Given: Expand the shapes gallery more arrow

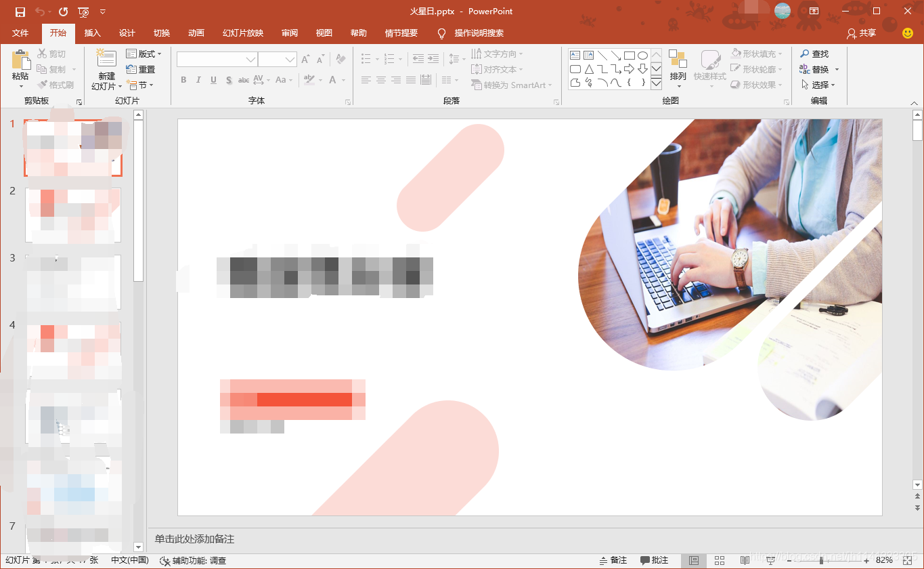Looking at the screenshot, I should point(656,83).
